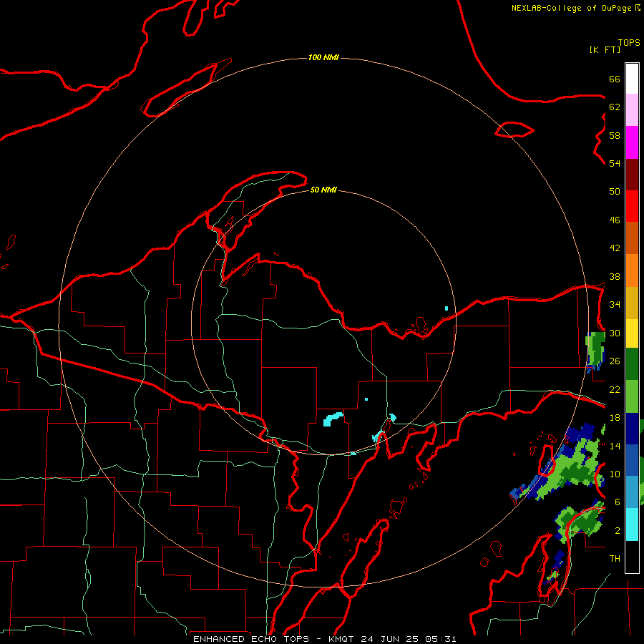Click the 62 value on the legend
This screenshot has width=644, height=644.
[x=615, y=107]
